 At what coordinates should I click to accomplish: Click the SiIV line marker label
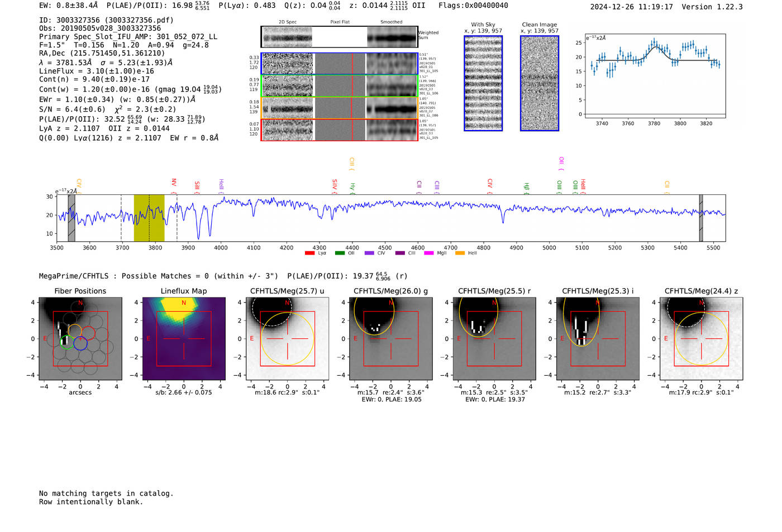tap(335, 185)
